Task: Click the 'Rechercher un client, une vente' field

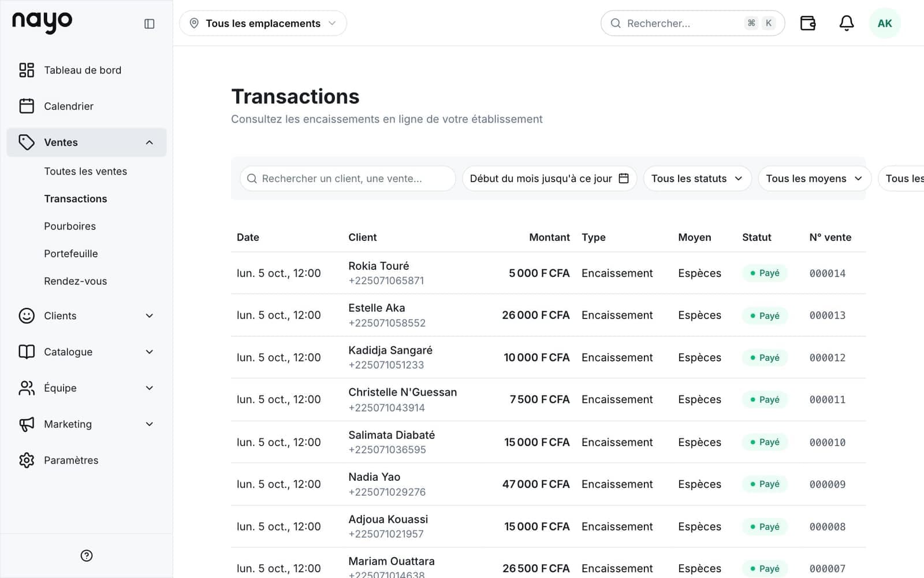Action: coord(348,178)
